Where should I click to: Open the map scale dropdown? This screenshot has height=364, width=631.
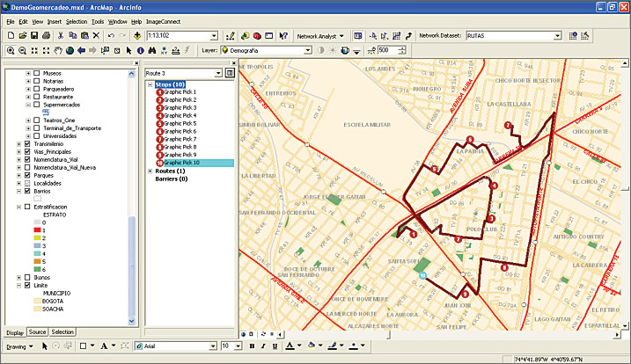click(x=214, y=36)
